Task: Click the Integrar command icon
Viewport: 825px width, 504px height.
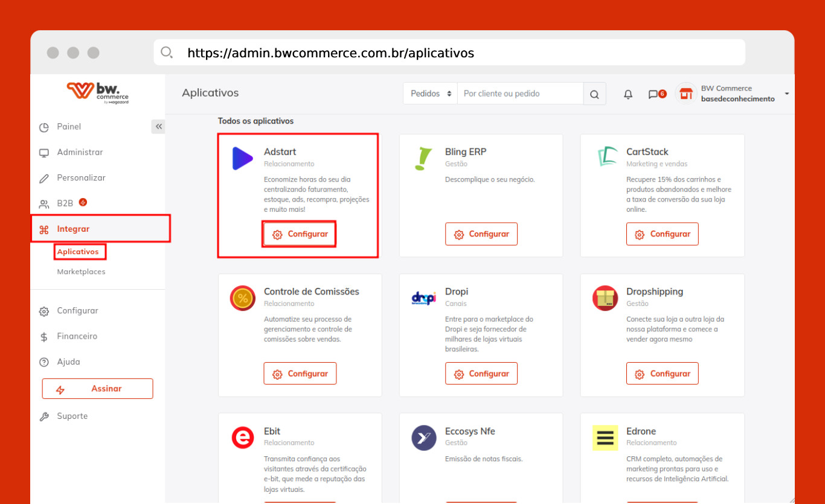Action: [x=43, y=229]
